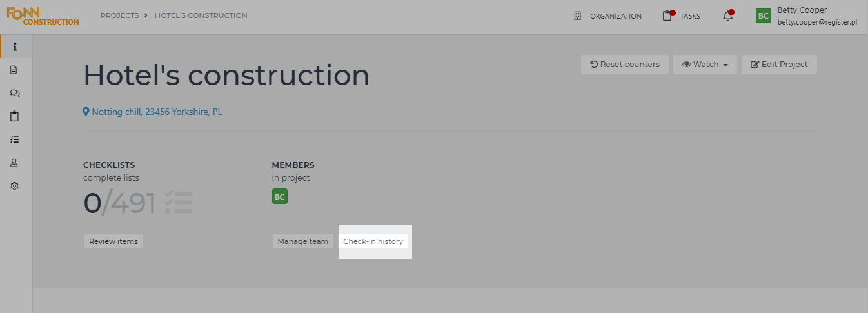
Task: Expand the Watch dropdown
Action: pyautogui.click(x=705, y=65)
